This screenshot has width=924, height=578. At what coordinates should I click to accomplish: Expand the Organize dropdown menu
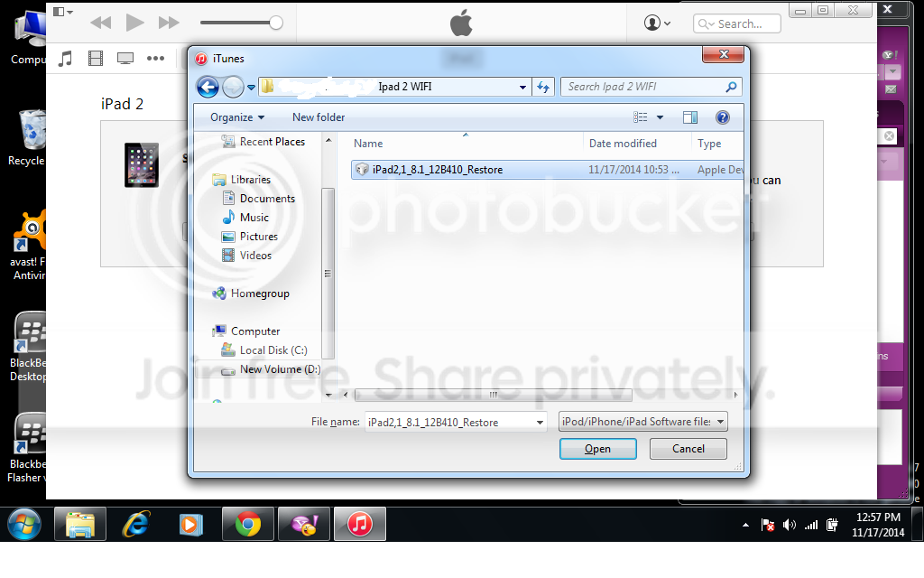click(237, 117)
